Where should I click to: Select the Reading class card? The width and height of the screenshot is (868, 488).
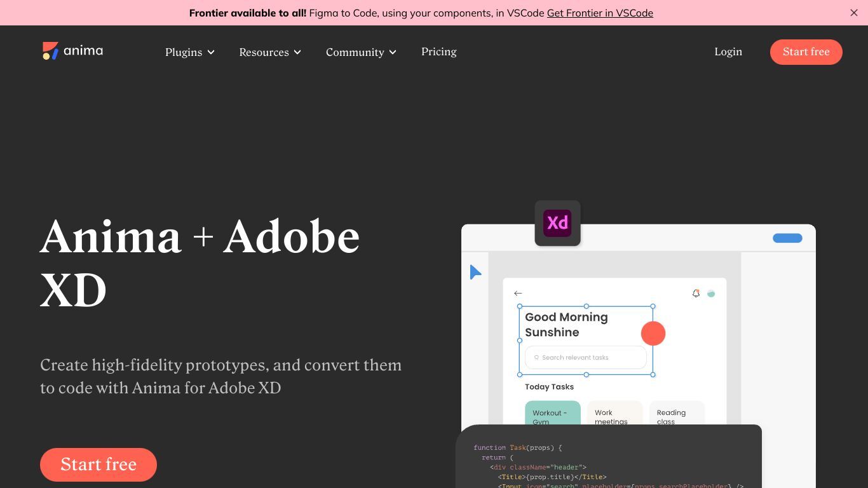pyautogui.click(x=677, y=413)
